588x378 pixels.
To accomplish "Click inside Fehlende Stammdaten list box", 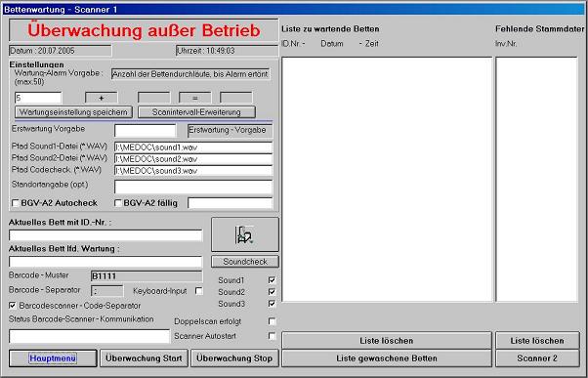I will coord(536,180).
